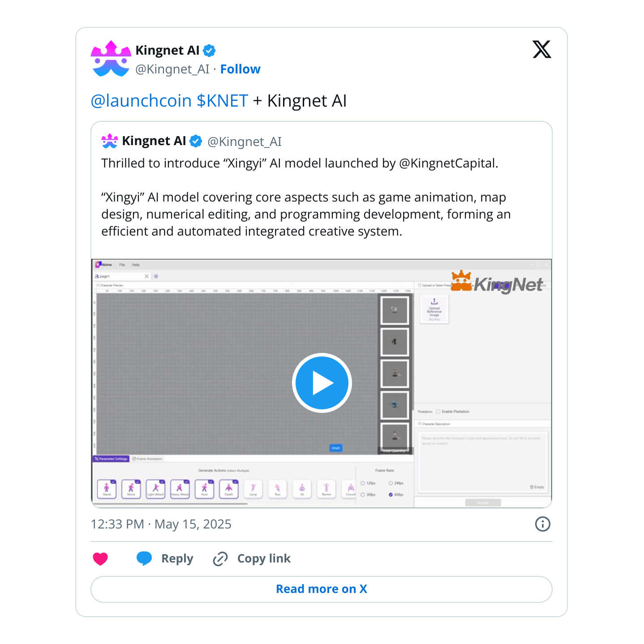The height and width of the screenshot is (644, 644).
Task: Click the Reply speech bubble icon
Action: click(144, 558)
